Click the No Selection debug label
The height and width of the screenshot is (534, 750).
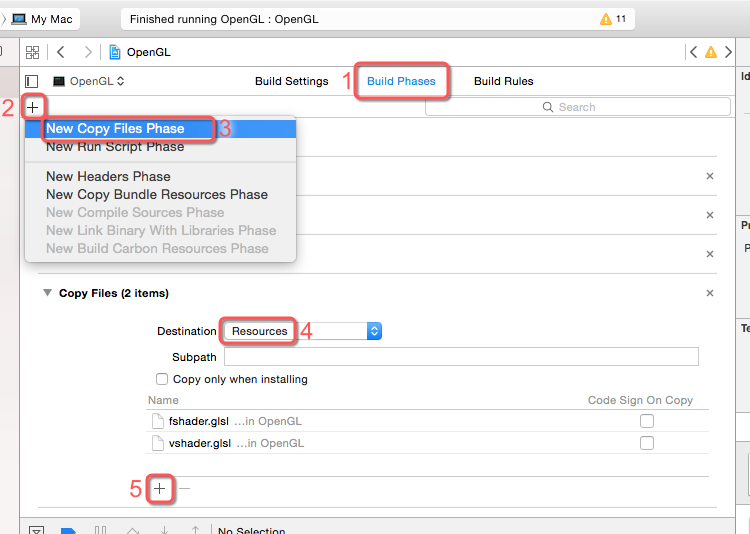coord(252,530)
